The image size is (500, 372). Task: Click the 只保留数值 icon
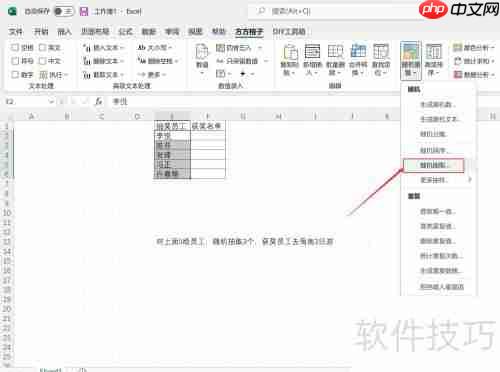coord(220,61)
